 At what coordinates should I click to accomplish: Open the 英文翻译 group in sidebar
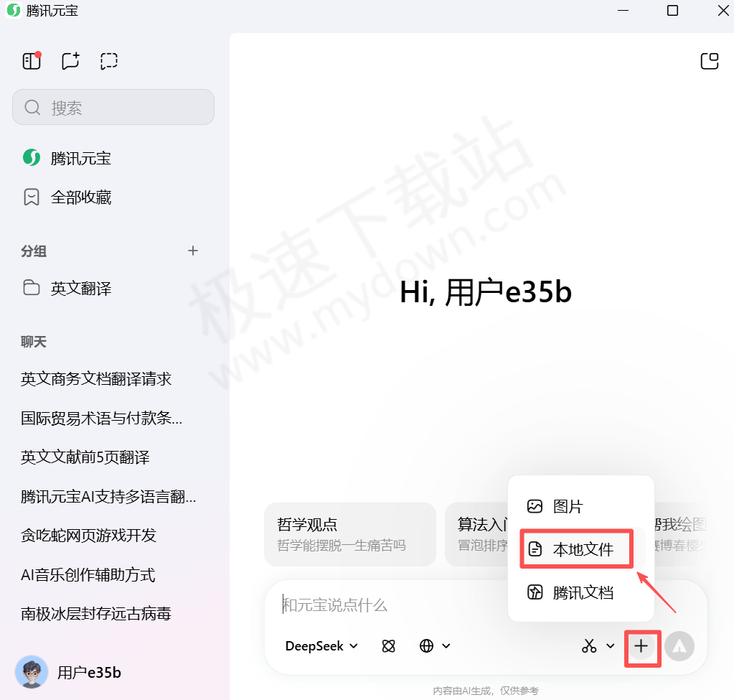click(77, 288)
